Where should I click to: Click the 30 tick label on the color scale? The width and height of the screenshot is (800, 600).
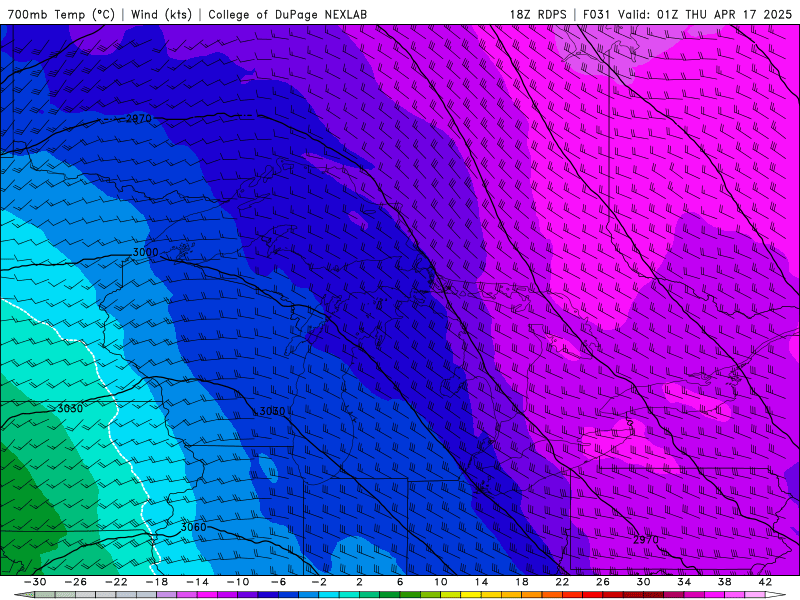(643, 582)
